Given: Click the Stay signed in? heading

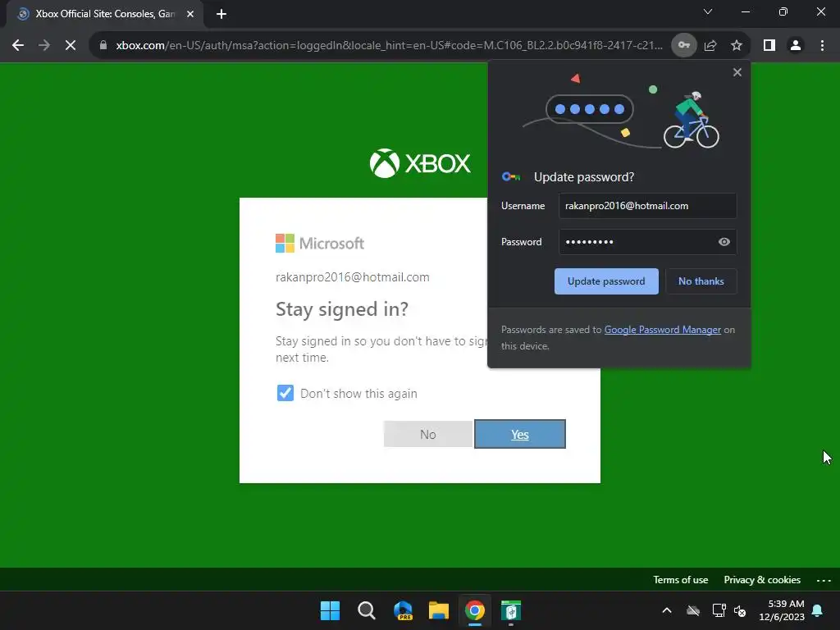Looking at the screenshot, I should pyautogui.click(x=342, y=309).
